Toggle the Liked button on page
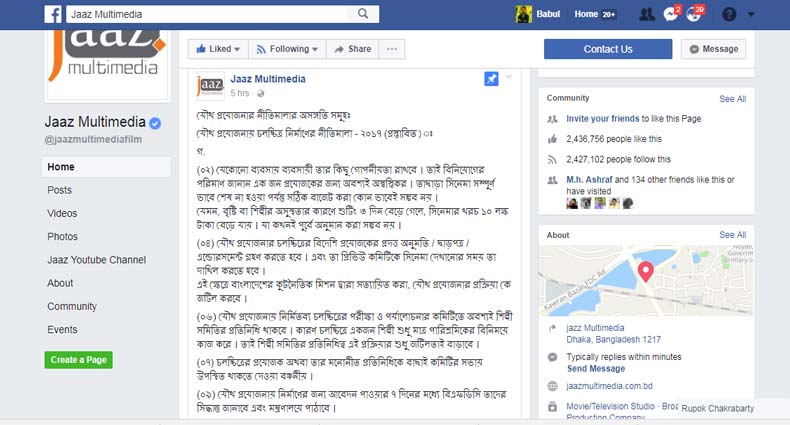The height and width of the screenshot is (425, 790). [218, 49]
